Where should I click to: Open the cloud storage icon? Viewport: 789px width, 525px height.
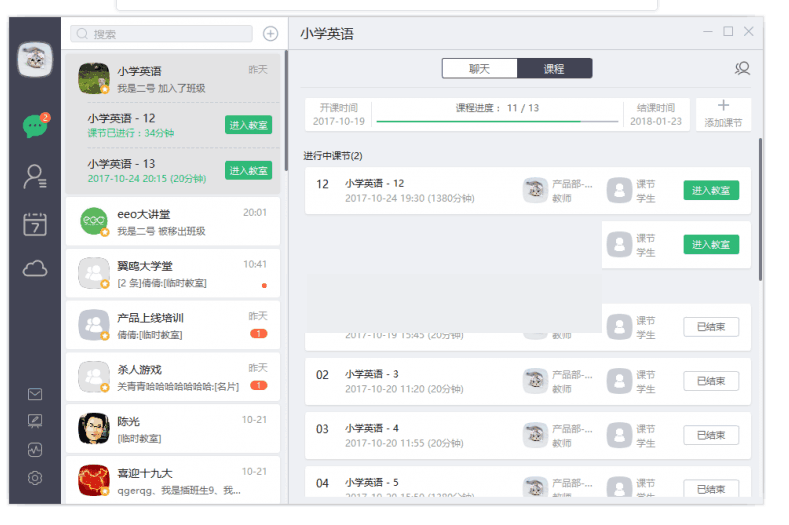point(35,268)
